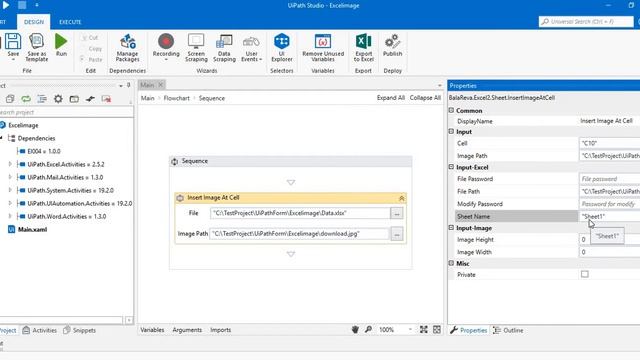Browse for File with ellipsis button

[397, 213]
